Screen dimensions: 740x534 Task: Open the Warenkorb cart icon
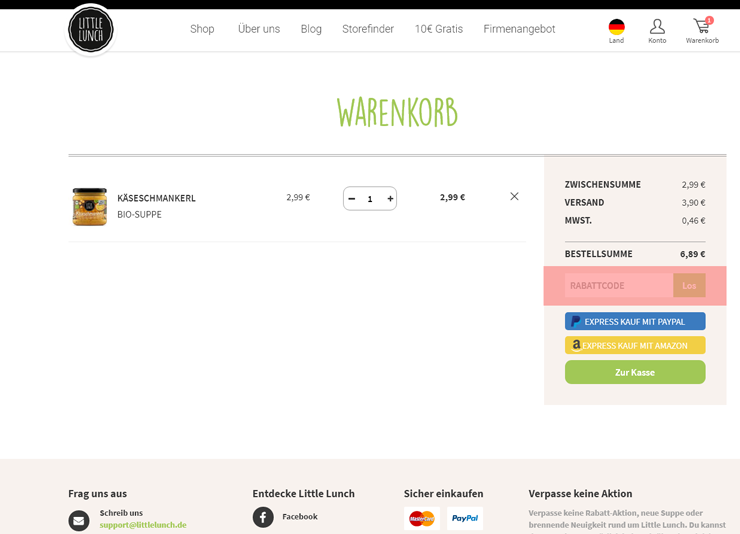[702, 31]
